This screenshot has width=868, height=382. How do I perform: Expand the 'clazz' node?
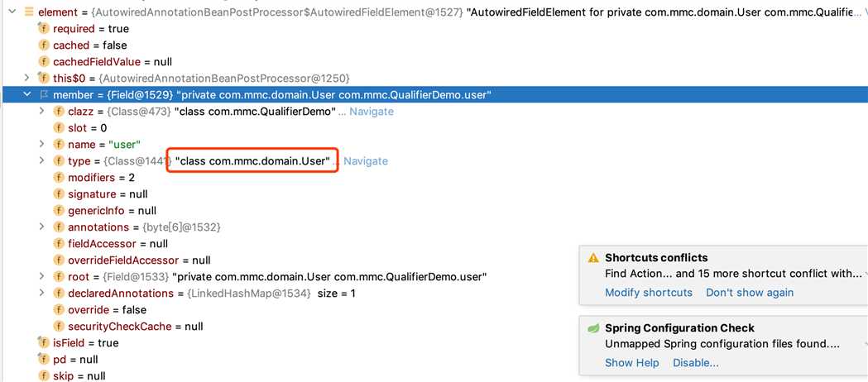(41, 111)
